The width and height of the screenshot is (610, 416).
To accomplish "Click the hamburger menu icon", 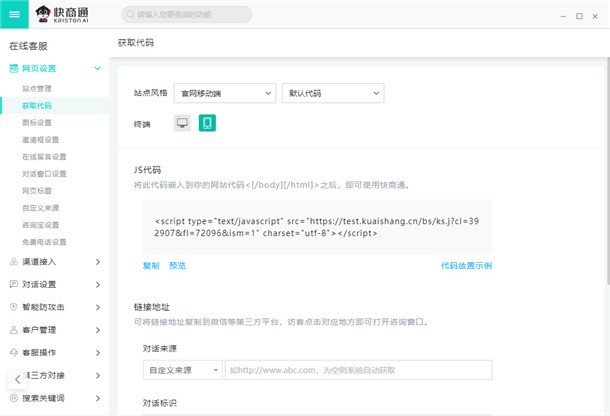I will pyautogui.click(x=14, y=14).
